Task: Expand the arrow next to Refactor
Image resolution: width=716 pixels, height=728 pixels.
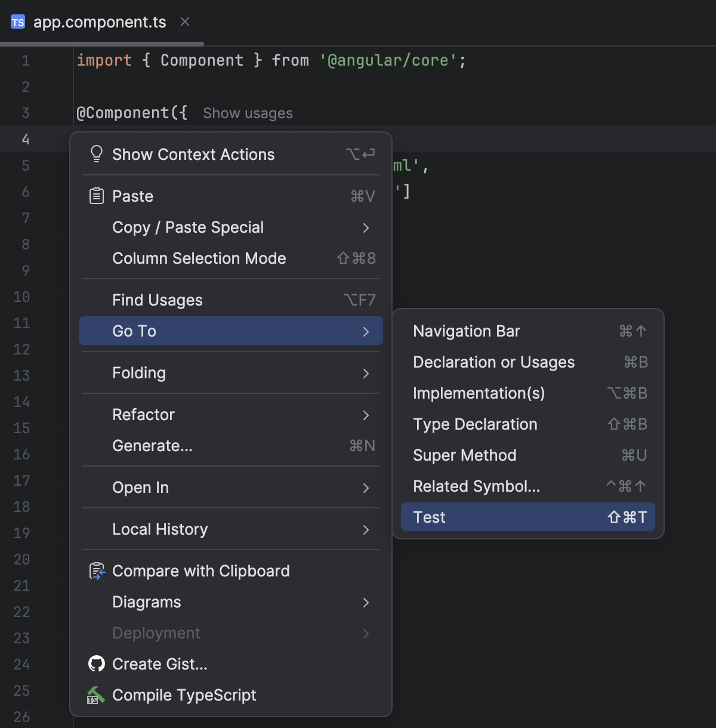Action: [366, 415]
